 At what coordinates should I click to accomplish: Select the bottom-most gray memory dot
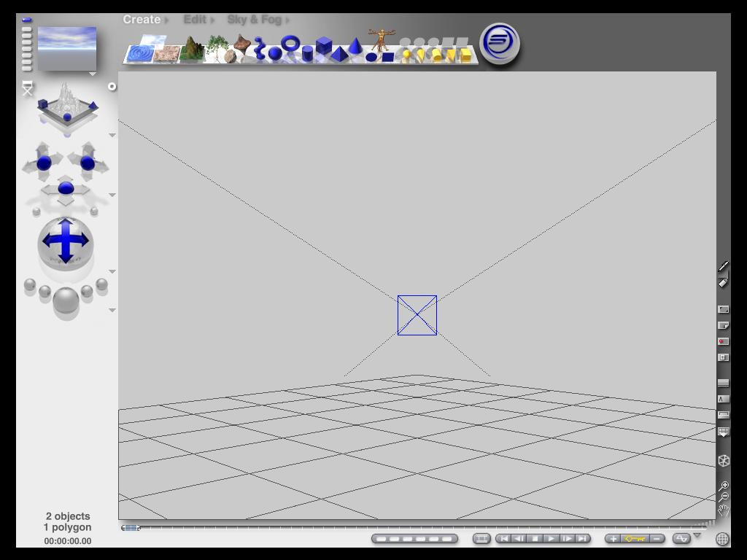(x=27, y=69)
